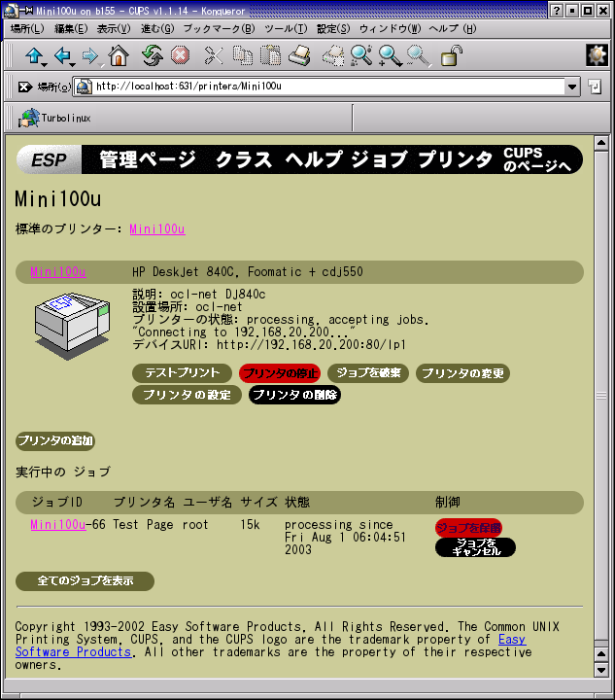Click the Cut scissors icon
The image size is (615, 700).
click(214, 56)
